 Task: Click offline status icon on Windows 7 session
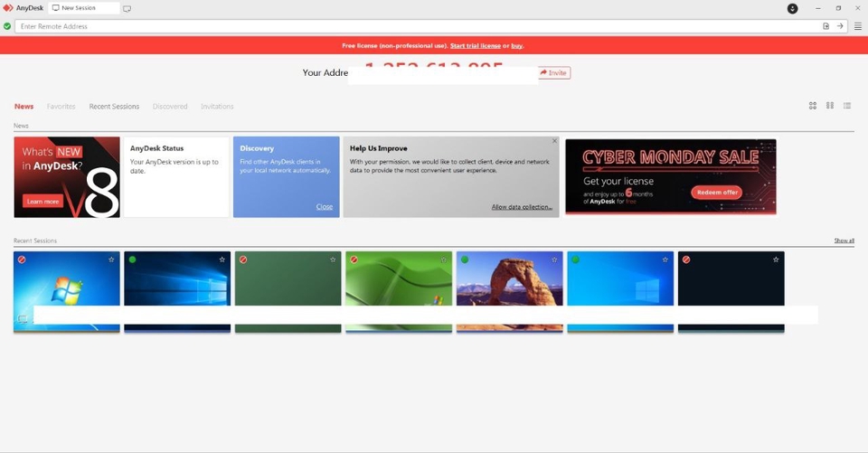click(x=22, y=260)
